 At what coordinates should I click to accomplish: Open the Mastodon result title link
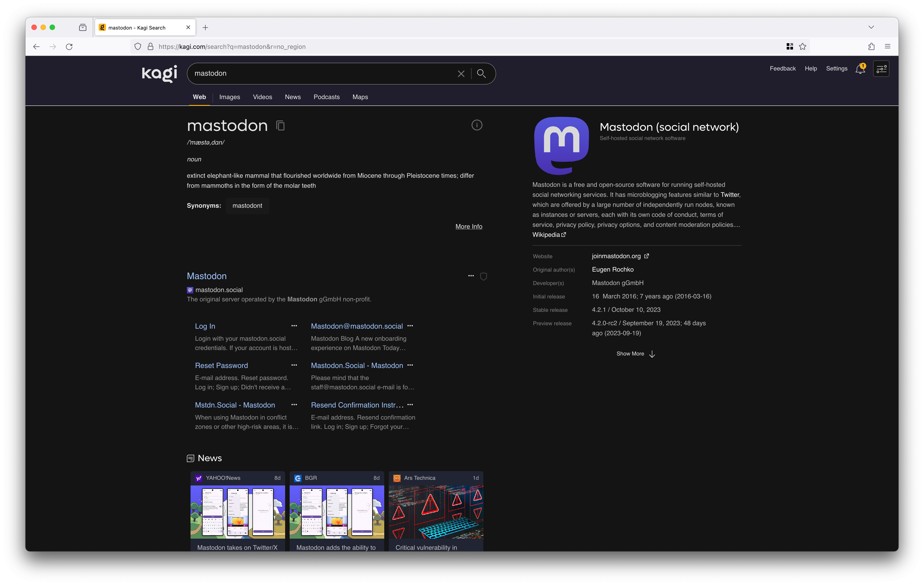(207, 276)
